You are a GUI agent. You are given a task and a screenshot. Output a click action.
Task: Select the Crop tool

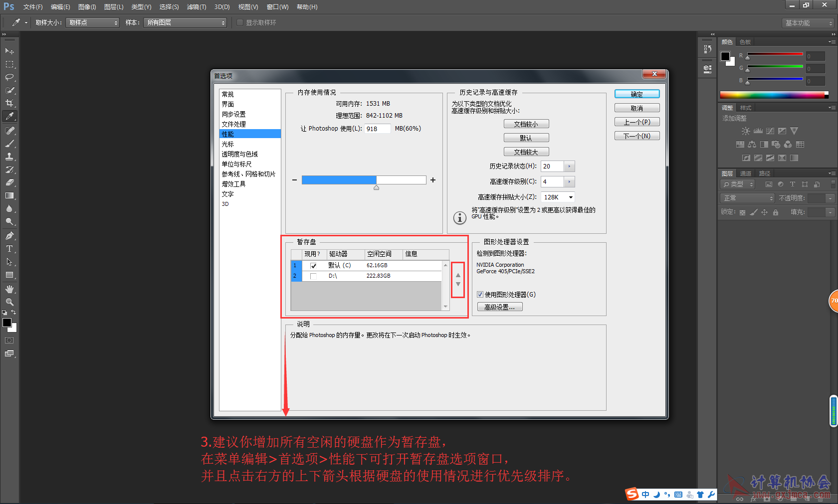pos(9,103)
